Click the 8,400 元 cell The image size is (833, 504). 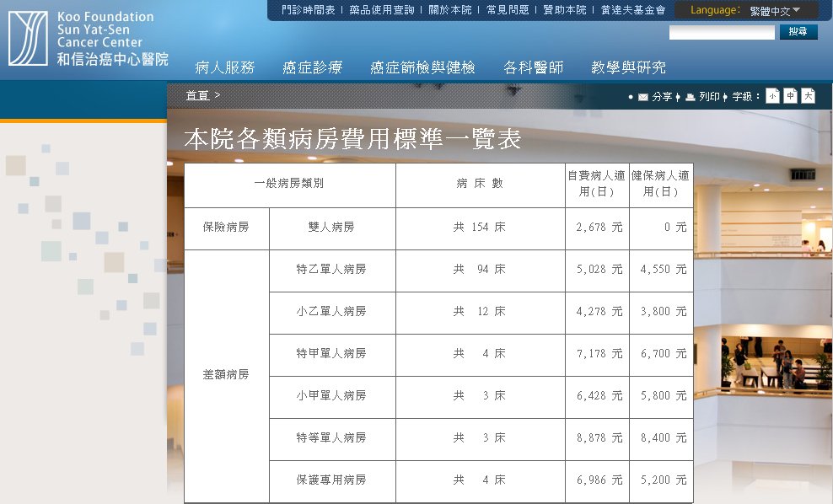pos(661,440)
